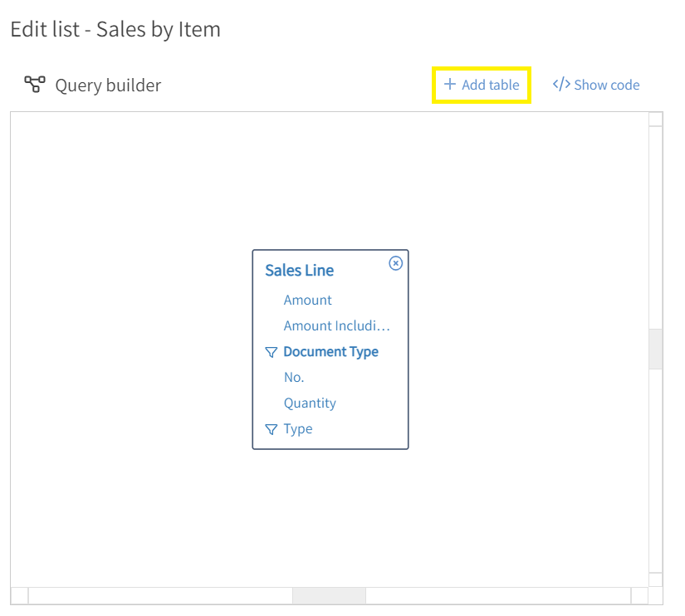Click the Sales Line table title
Image resolution: width=685 pixels, height=616 pixels.
coord(299,271)
